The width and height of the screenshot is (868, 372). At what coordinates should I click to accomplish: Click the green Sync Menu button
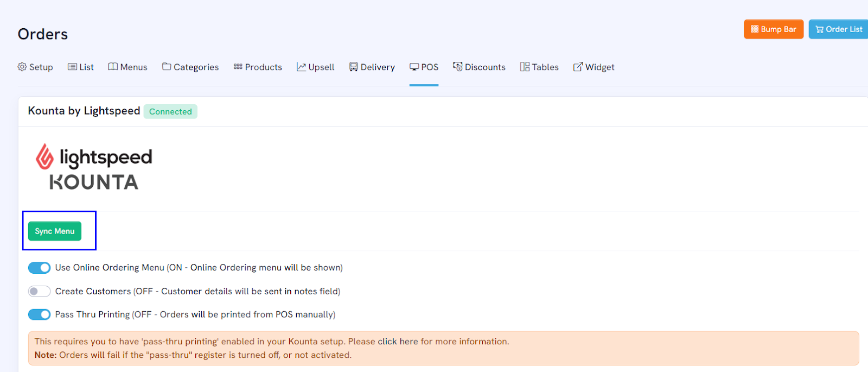point(55,231)
